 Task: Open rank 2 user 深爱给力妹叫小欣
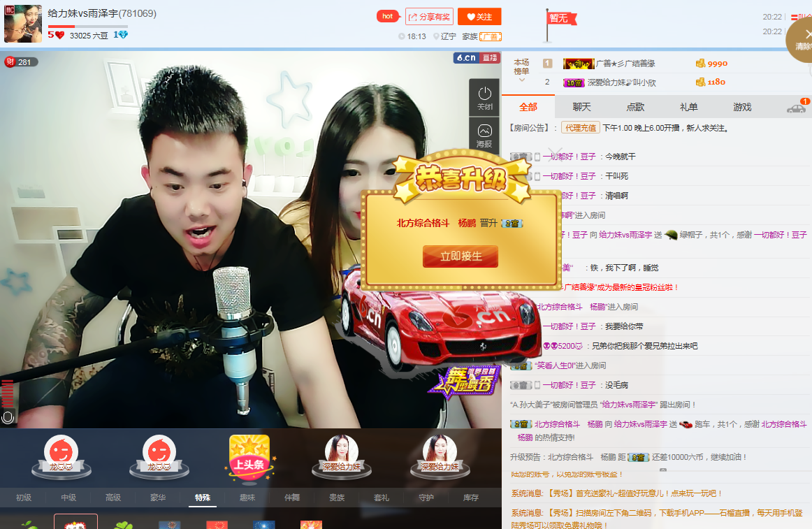point(621,82)
